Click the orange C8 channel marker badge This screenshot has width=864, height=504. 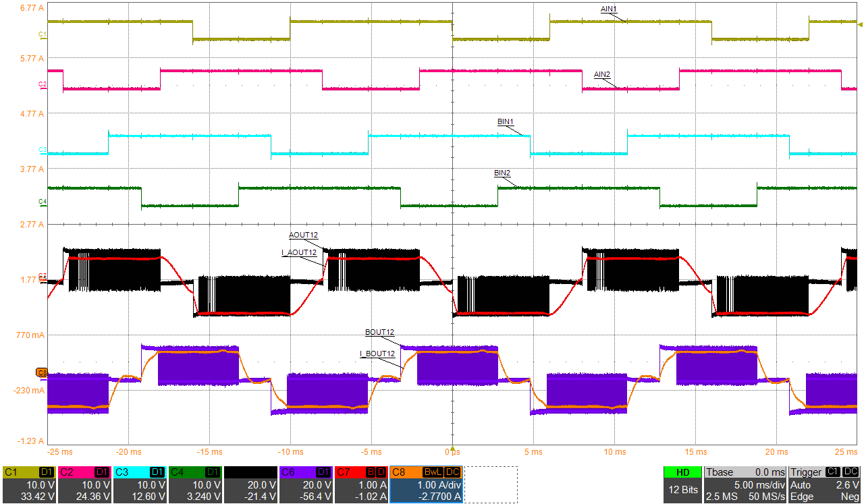point(42,372)
